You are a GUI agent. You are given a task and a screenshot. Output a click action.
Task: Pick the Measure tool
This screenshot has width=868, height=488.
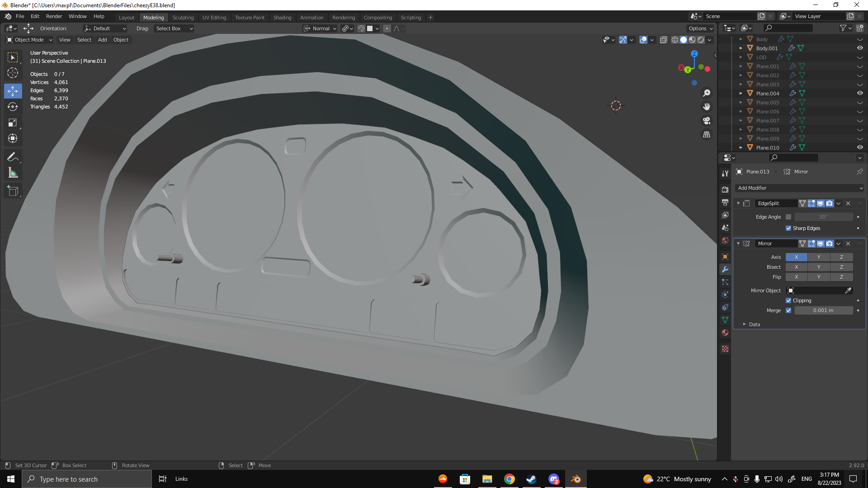13,173
